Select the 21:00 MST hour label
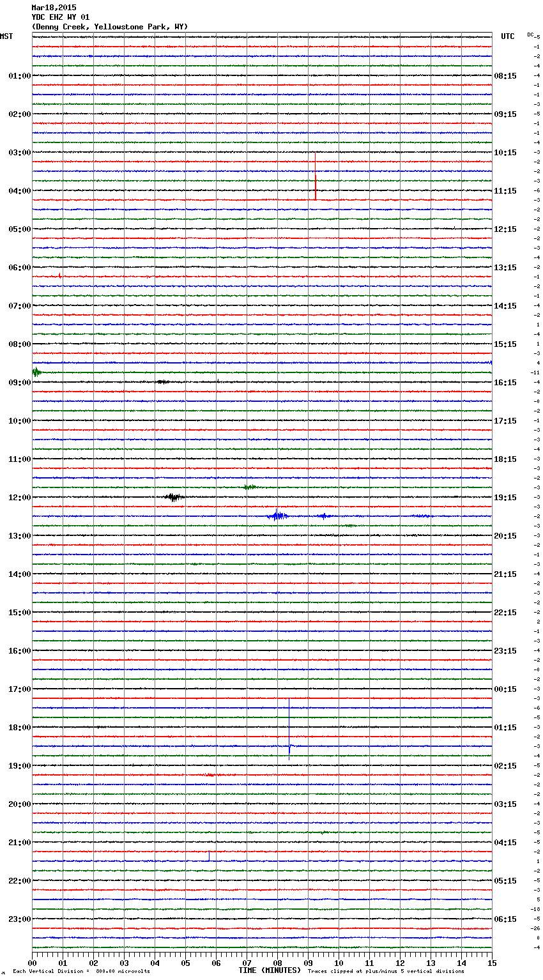The height and width of the screenshot is (980, 543). pos(20,843)
